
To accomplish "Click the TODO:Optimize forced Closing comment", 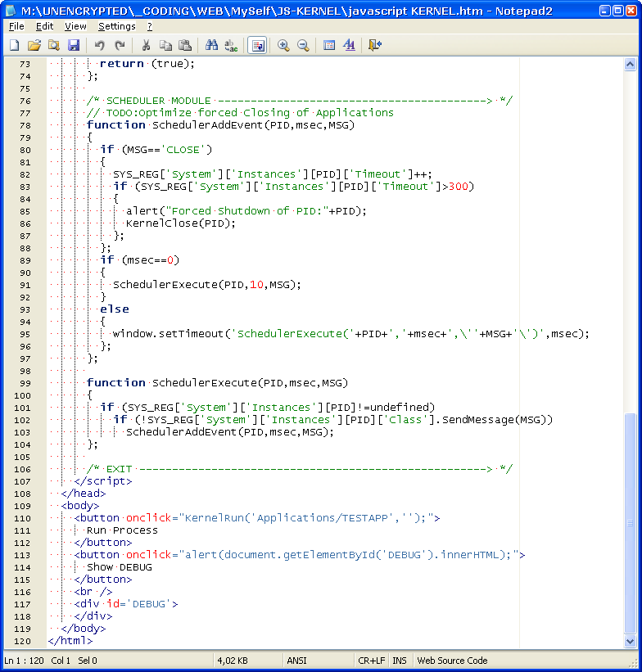I will (240, 113).
